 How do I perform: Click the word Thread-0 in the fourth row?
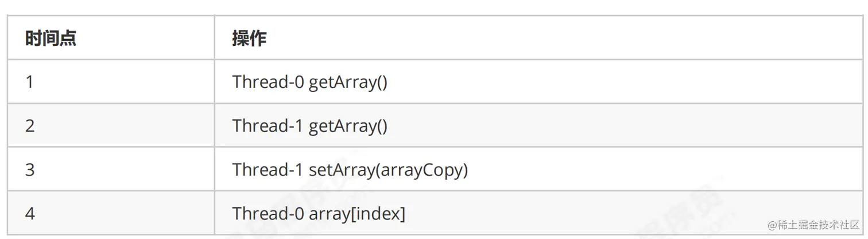click(268, 213)
